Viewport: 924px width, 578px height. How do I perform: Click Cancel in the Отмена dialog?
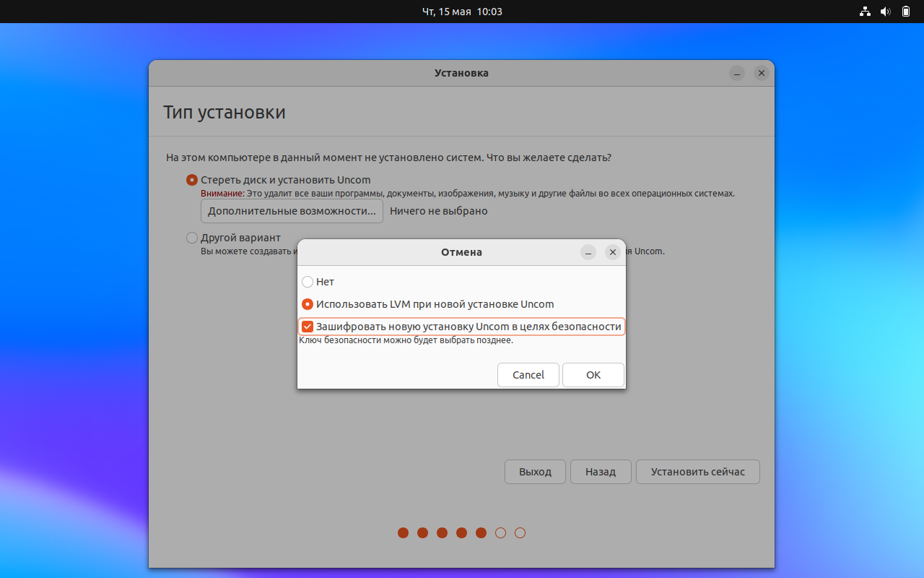[528, 375]
